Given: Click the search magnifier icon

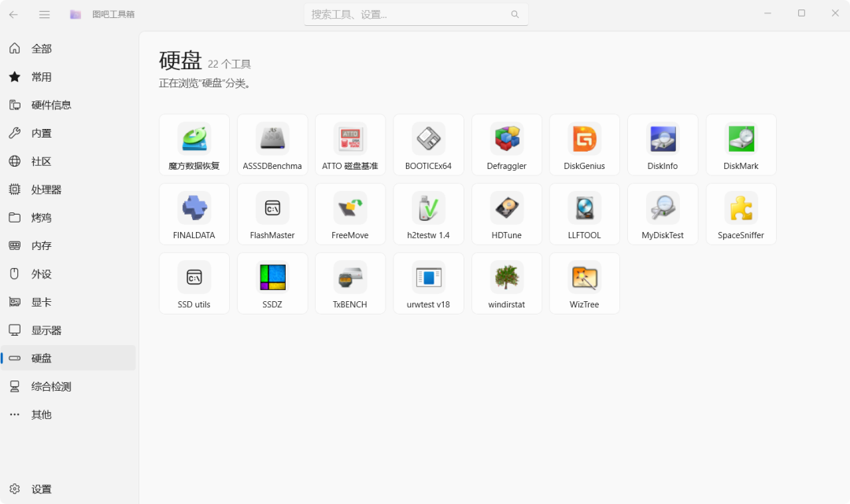Looking at the screenshot, I should click(515, 15).
